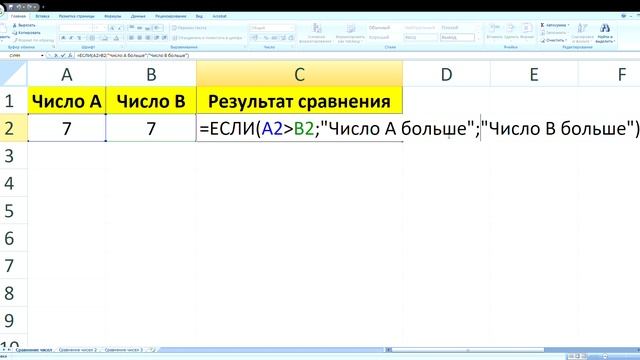Click the percent style button
Image resolution: width=640 pixels, height=360 pixels.
[266, 38]
